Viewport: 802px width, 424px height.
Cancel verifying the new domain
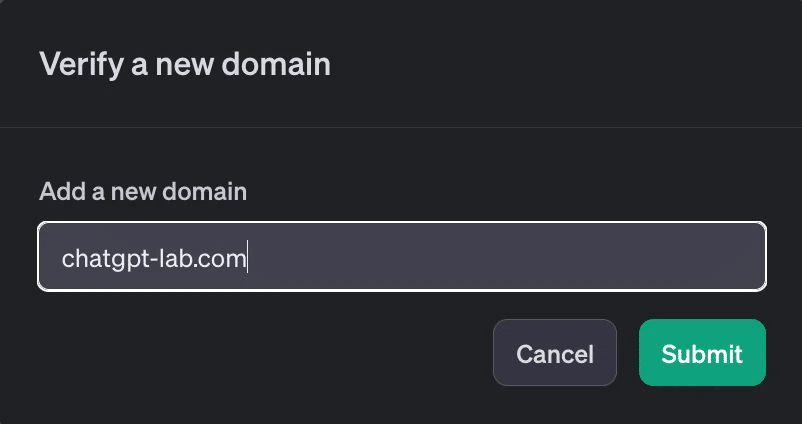coord(554,353)
